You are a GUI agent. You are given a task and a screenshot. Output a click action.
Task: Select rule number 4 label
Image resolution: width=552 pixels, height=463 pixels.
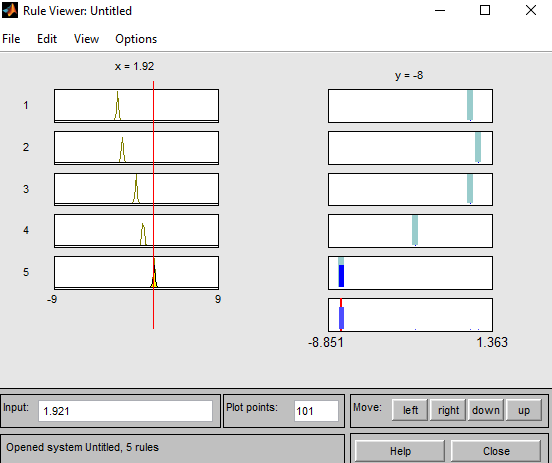[x=26, y=230]
